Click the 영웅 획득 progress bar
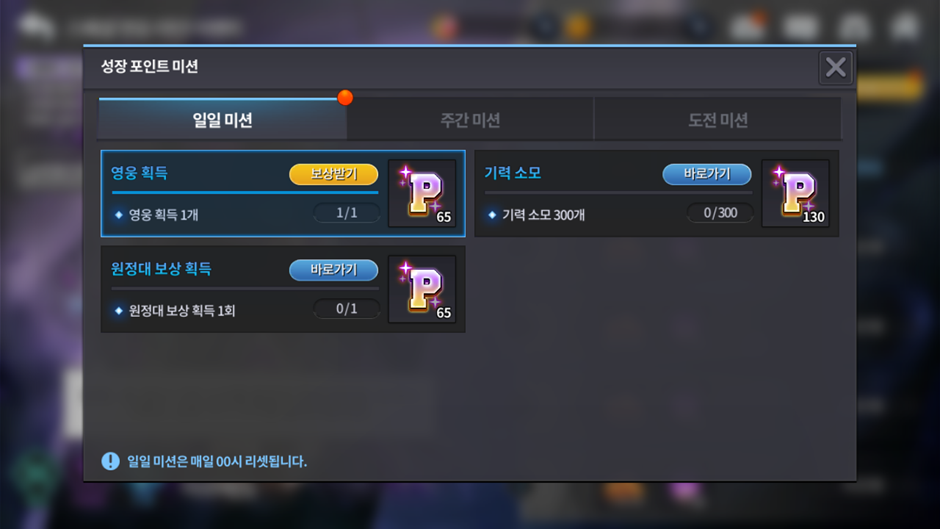 tap(245, 193)
